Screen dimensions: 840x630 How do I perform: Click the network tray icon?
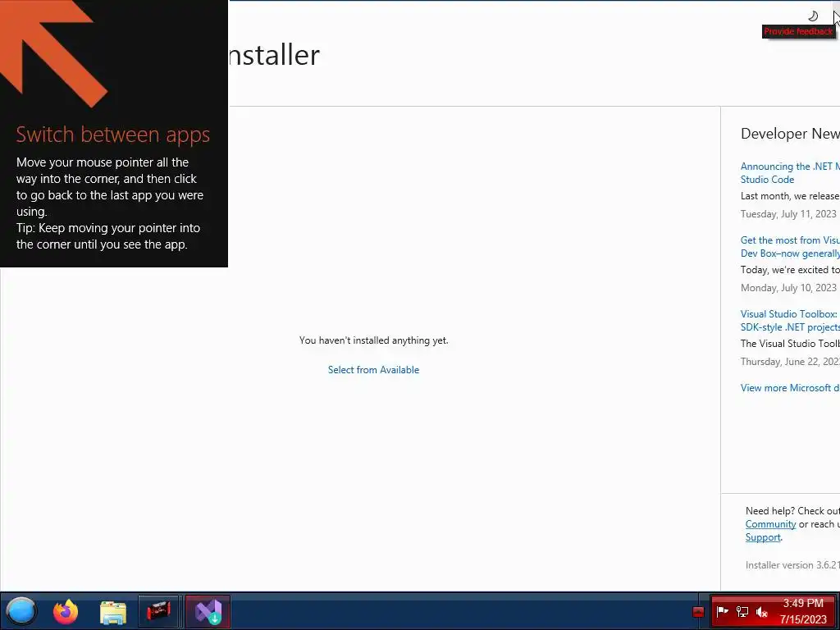742,611
